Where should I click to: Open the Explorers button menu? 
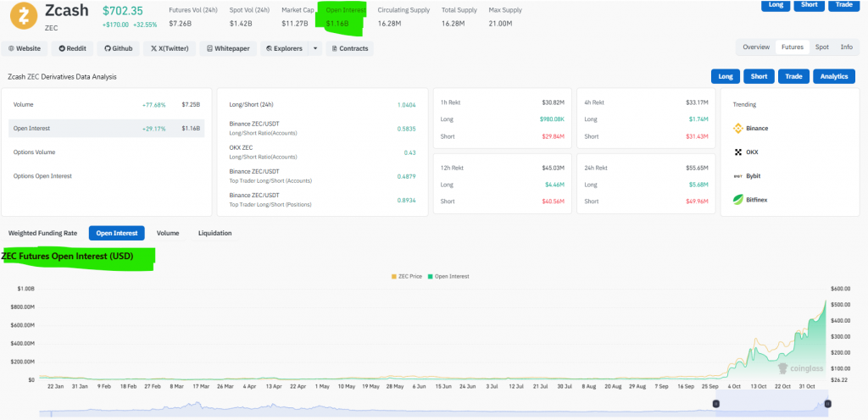tap(284, 49)
